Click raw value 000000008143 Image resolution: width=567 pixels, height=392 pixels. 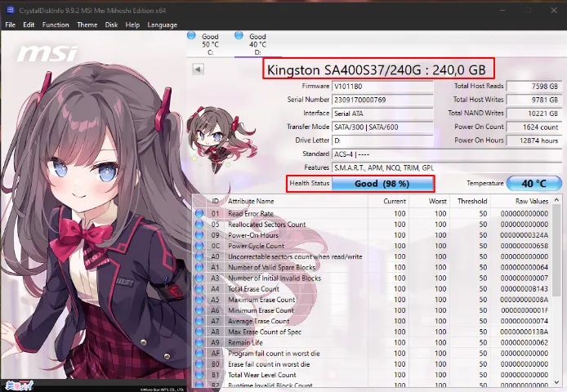click(525, 289)
